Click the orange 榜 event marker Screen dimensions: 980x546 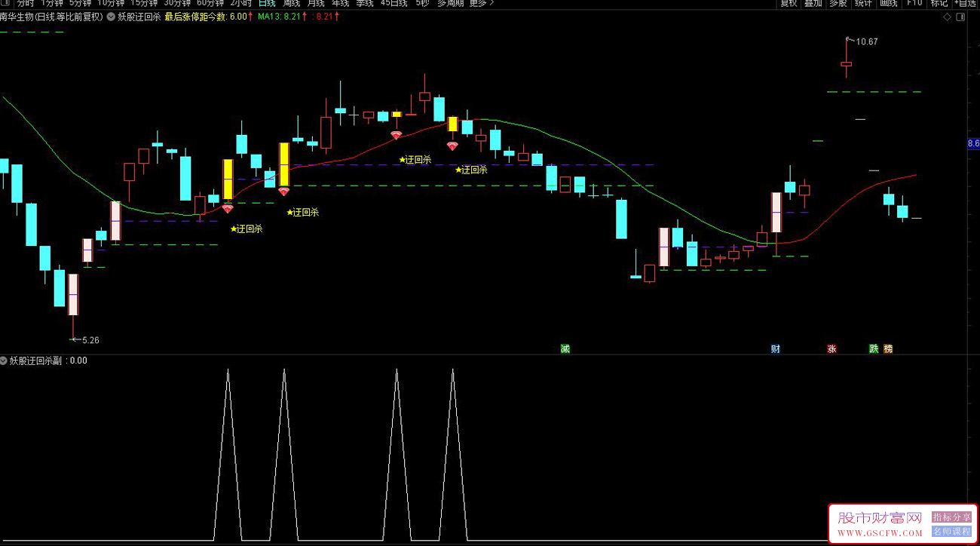888,349
